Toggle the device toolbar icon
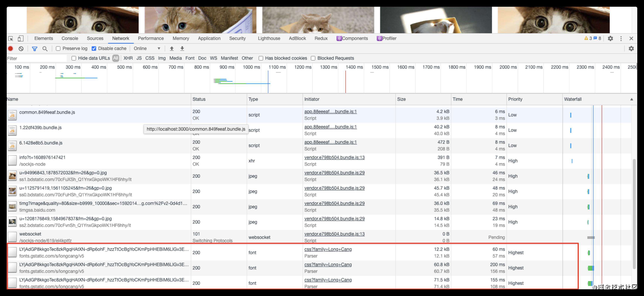Viewport: 644px width, 296px height. [20, 39]
